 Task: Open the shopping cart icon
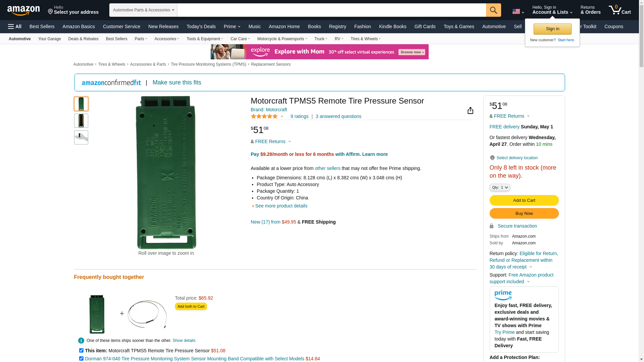point(619,10)
